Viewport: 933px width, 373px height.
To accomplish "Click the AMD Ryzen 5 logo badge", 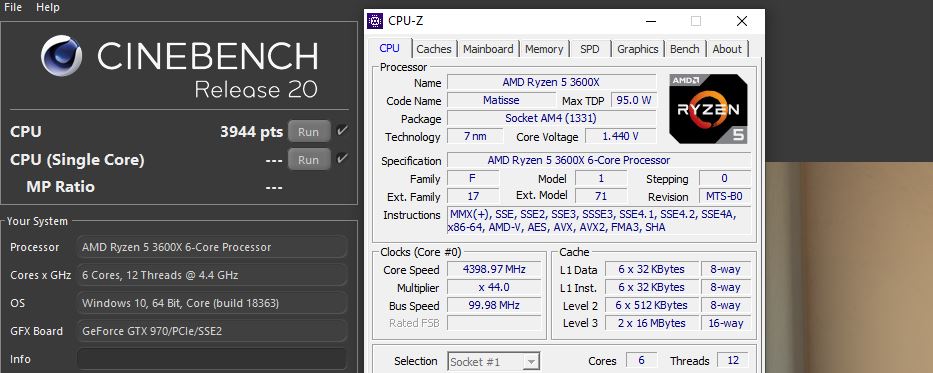I will [708, 109].
